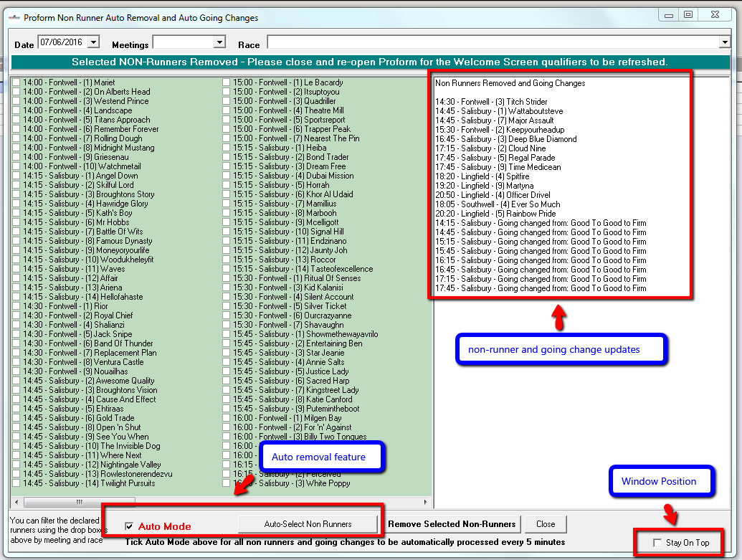Click the 14:15 Salisbury going changed log line
This screenshot has width=742, height=560.
541,223
